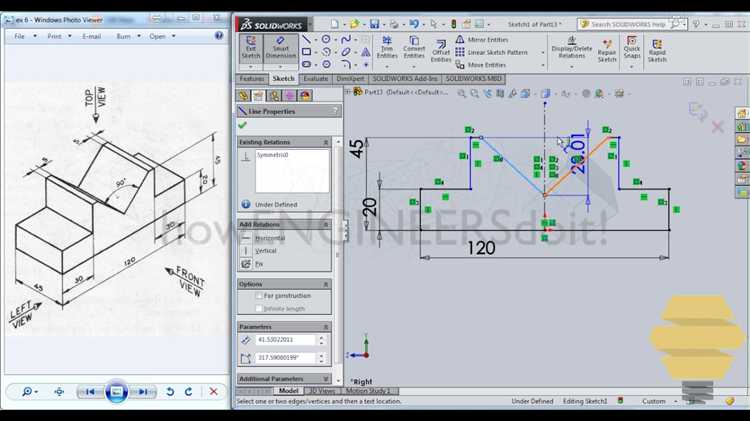The width and height of the screenshot is (750, 421).
Task: Add a Vertical relation
Action: pyautogui.click(x=265, y=251)
